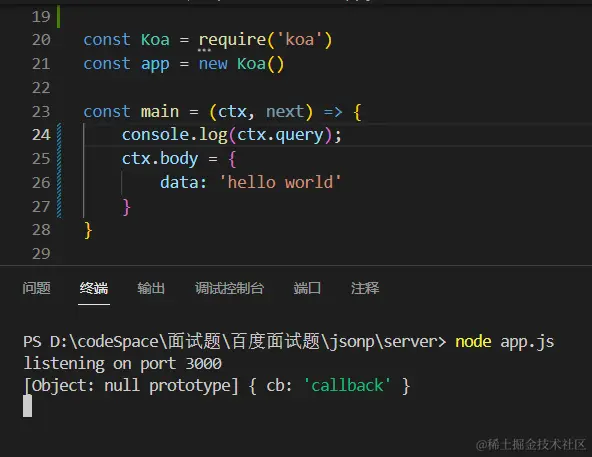Screen dimensions: 592x457
Task: Click 'hello world' string in code
Action: click(x=280, y=182)
